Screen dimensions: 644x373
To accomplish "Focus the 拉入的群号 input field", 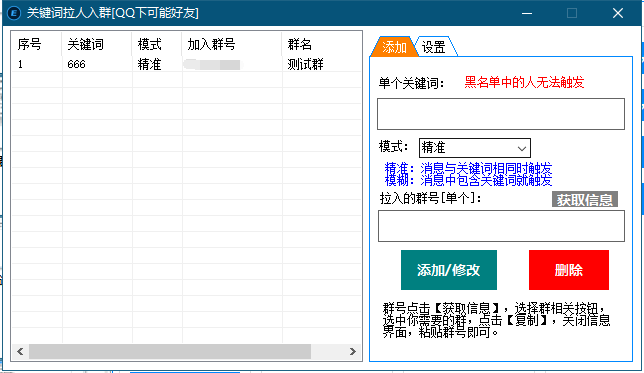I will 501,226.
